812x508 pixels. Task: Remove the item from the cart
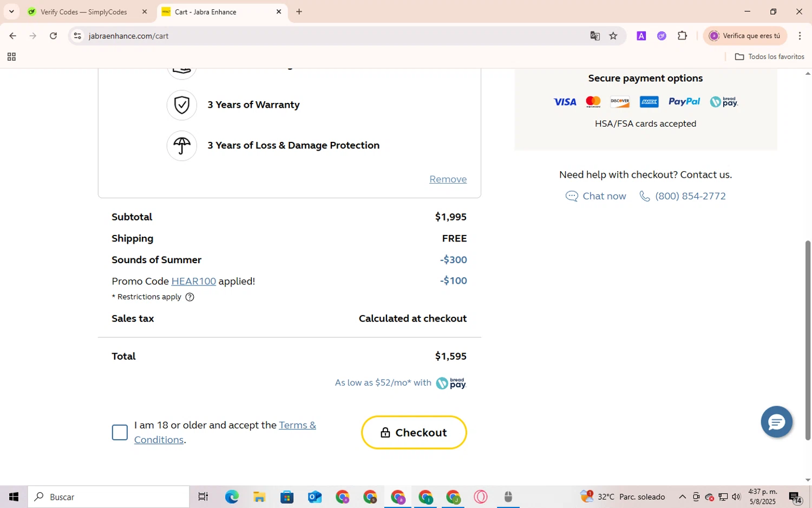pyautogui.click(x=448, y=179)
